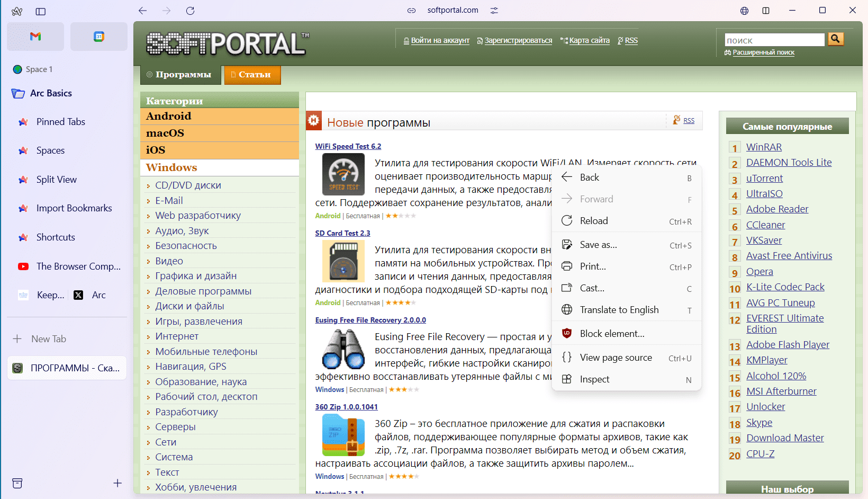The height and width of the screenshot is (499, 868).
Task: Open WiFi Speed Test 6.2 title link
Action: (348, 146)
